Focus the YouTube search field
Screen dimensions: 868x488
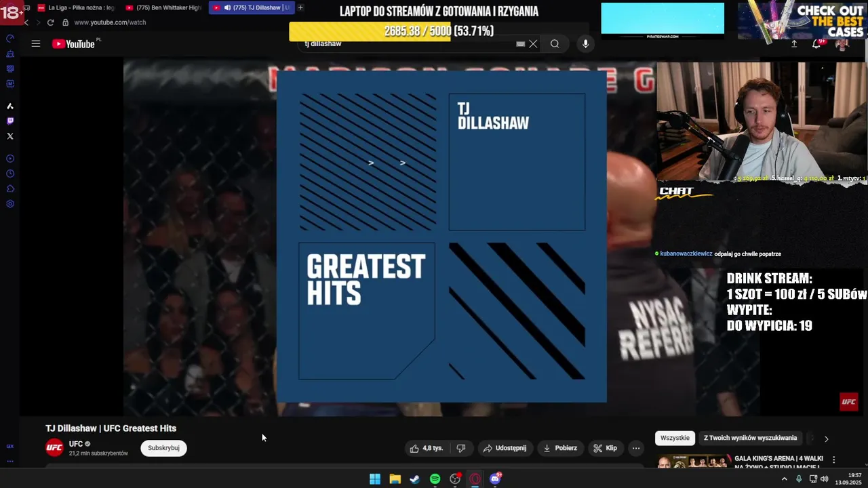coord(407,44)
